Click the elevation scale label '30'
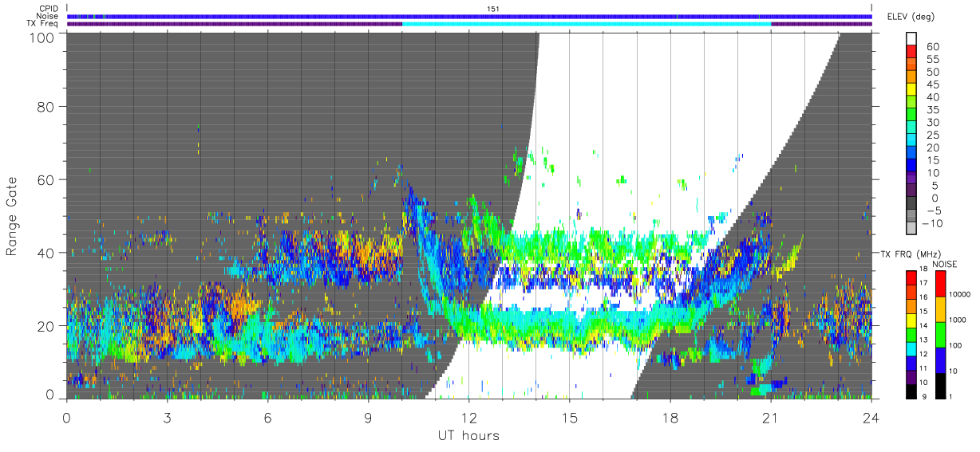 (x=933, y=123)
